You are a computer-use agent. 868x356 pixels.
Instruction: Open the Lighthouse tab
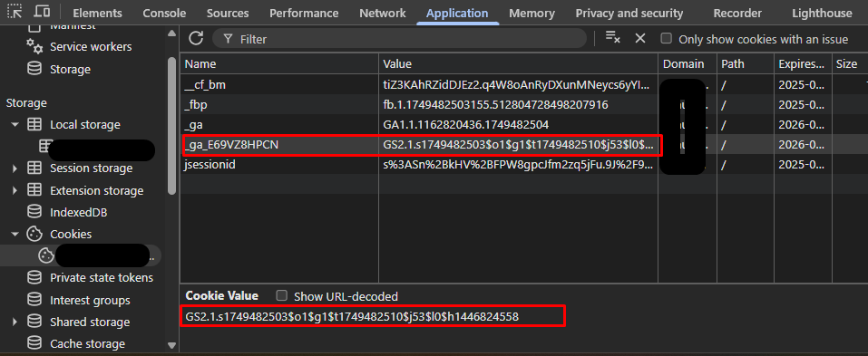tap(822, 13)
